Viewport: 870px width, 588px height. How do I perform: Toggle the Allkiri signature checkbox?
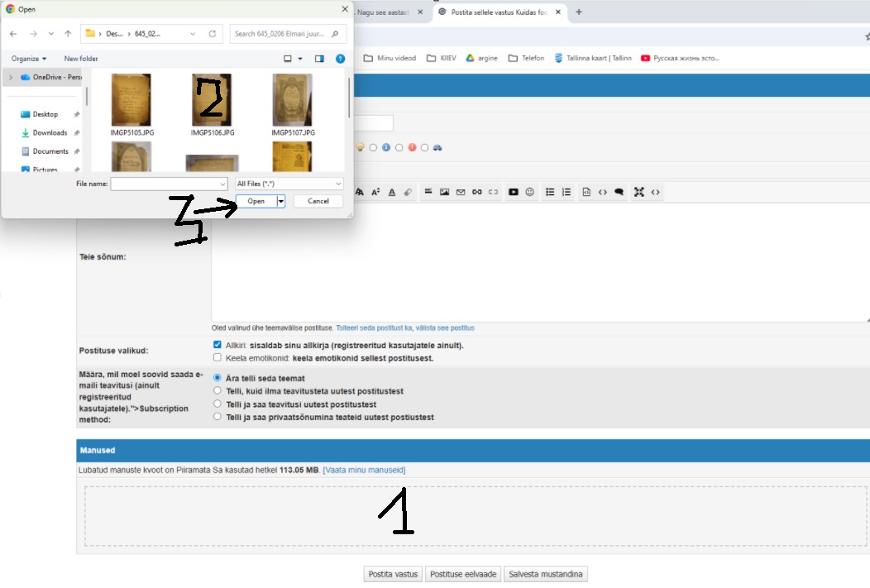[217, 345]
